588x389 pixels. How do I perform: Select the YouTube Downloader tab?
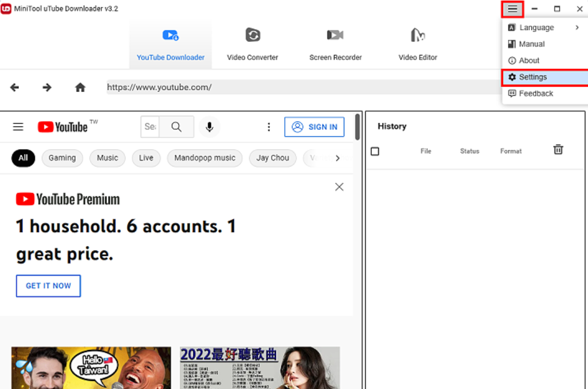pos(171,44)
